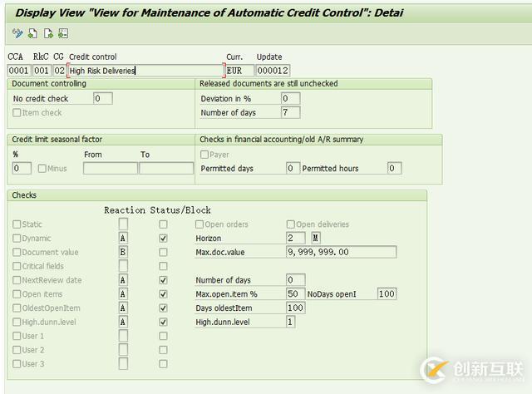This screenshot has height=394, width=532.
Task: Tick the Open deliveries checkbox
Action: (291, 224)
